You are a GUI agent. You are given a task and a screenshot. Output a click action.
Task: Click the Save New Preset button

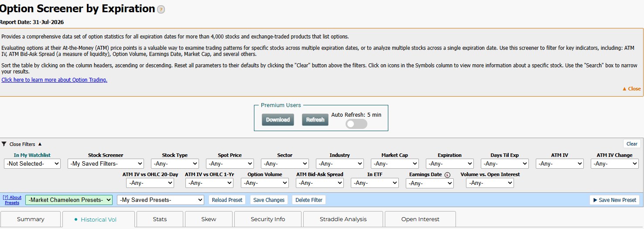pyautogui.click(x=614, y=200)
